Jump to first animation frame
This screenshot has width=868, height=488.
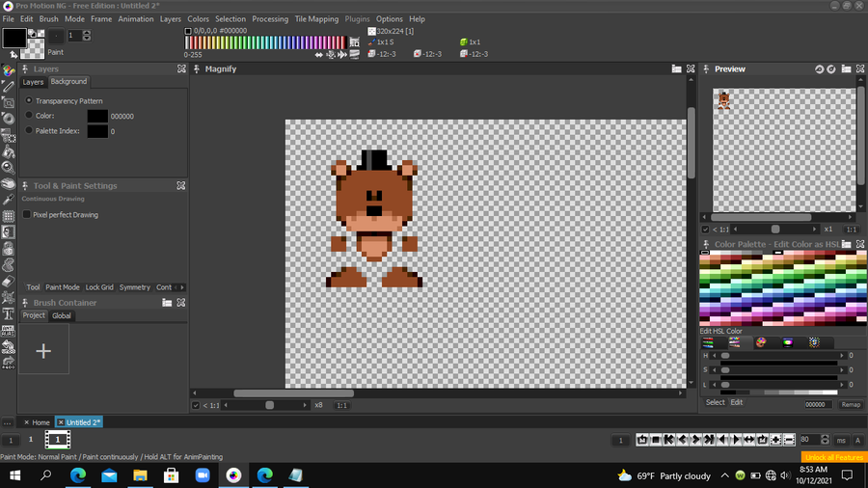pos(669,440)
